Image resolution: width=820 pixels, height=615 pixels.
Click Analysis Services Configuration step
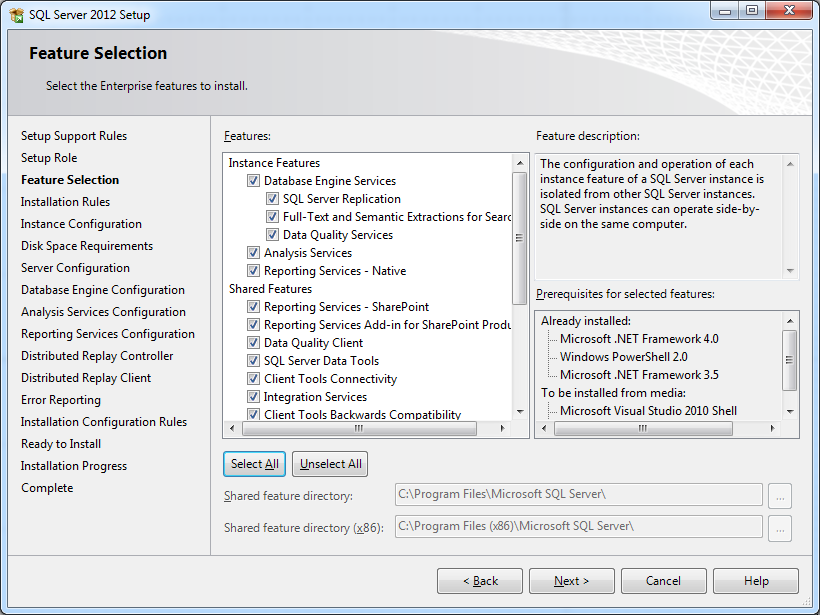tap(103, 312)
